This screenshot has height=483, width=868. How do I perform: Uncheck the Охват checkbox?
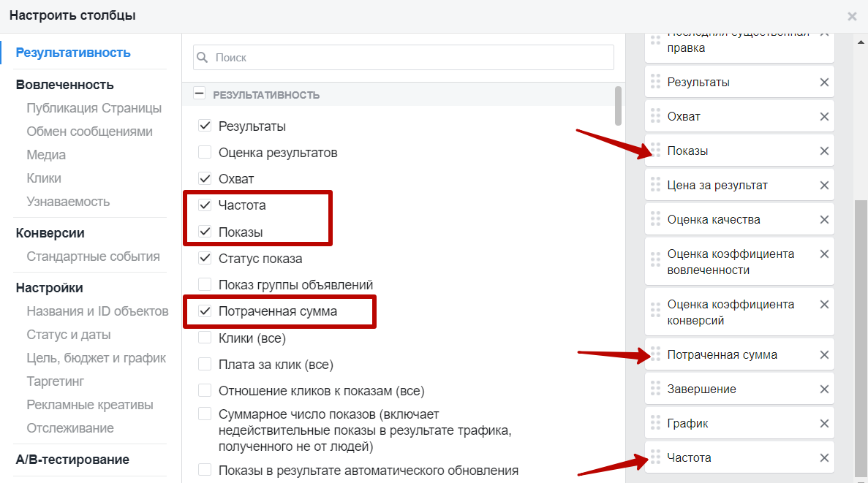pyautogui.click(x=205, y=179)
